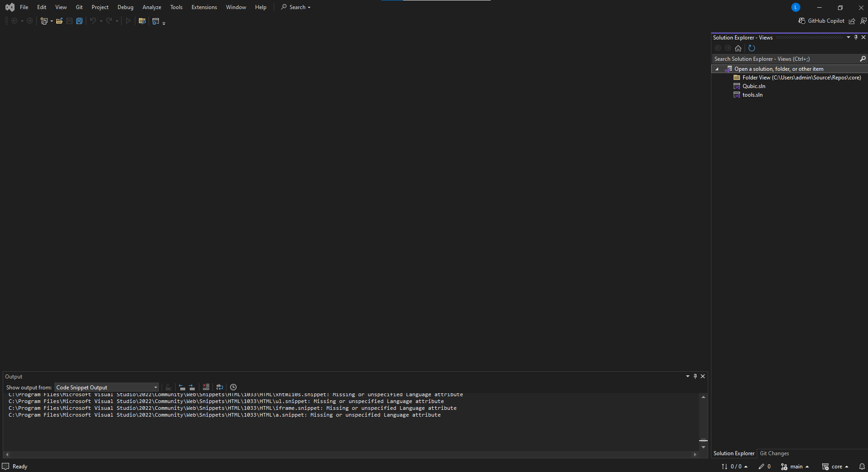Click the Output horizontal scrollbar track
868x472 pixels.
[x=350, y=454]
